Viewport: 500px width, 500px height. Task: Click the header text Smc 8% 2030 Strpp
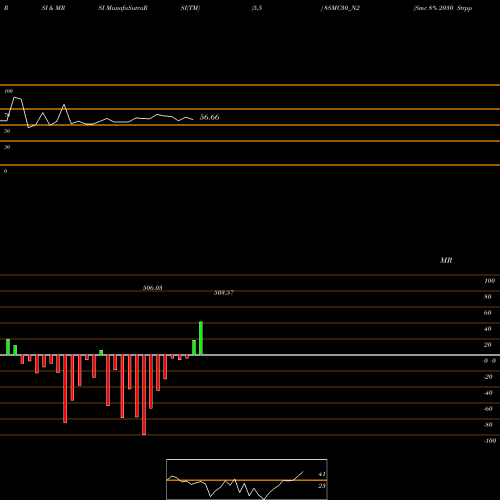[443, 8]
